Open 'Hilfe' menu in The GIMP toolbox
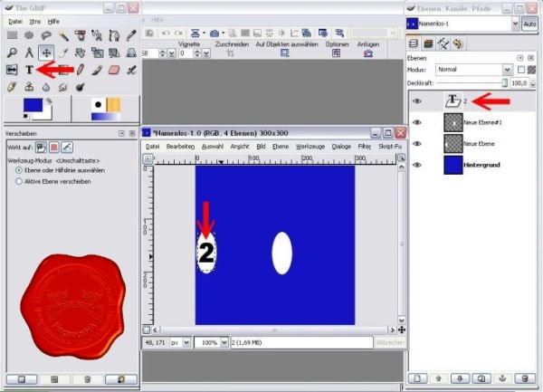The width and height of the screenshot is (543, 392). 53,22
